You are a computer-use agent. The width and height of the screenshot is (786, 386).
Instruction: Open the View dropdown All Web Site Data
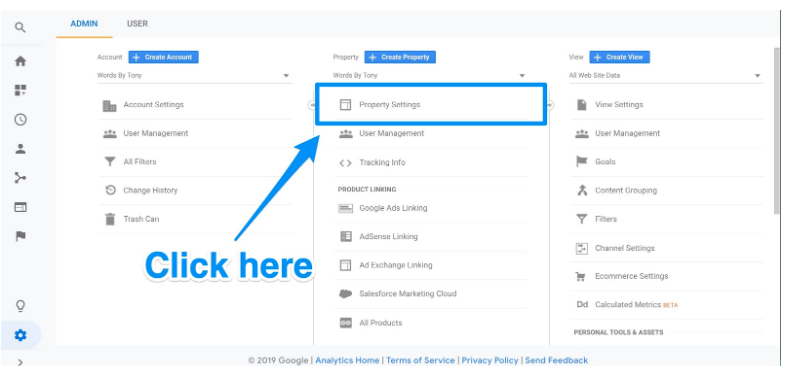[666, 76]
